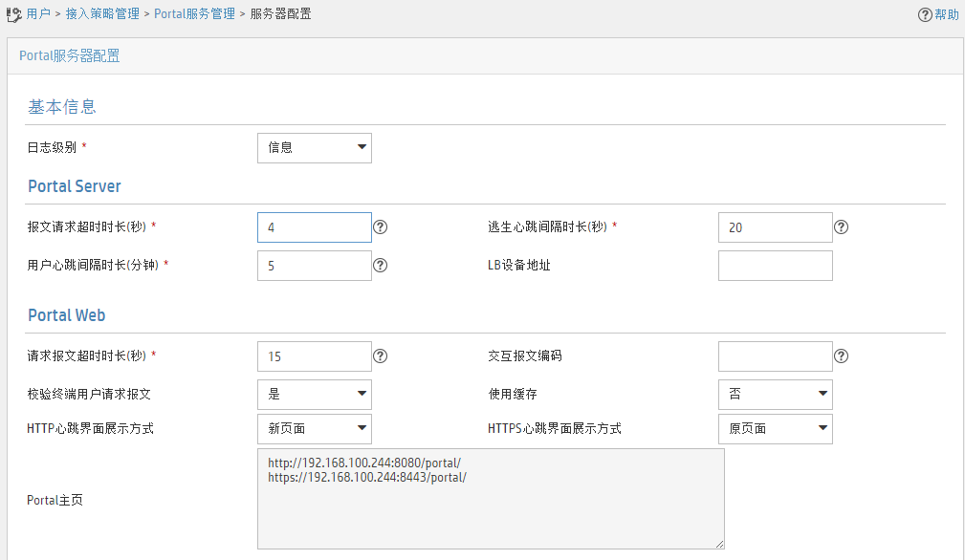Screen dimensions: 965x560
Task: Click the user breadcrumb icon at top left
Action: click(x=13, y=14)
